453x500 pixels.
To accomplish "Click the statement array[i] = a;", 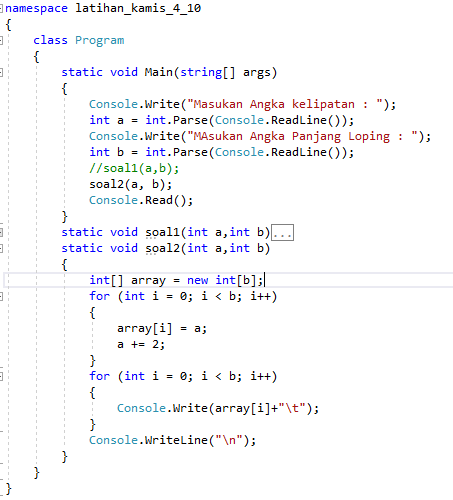I will [162, 329].
